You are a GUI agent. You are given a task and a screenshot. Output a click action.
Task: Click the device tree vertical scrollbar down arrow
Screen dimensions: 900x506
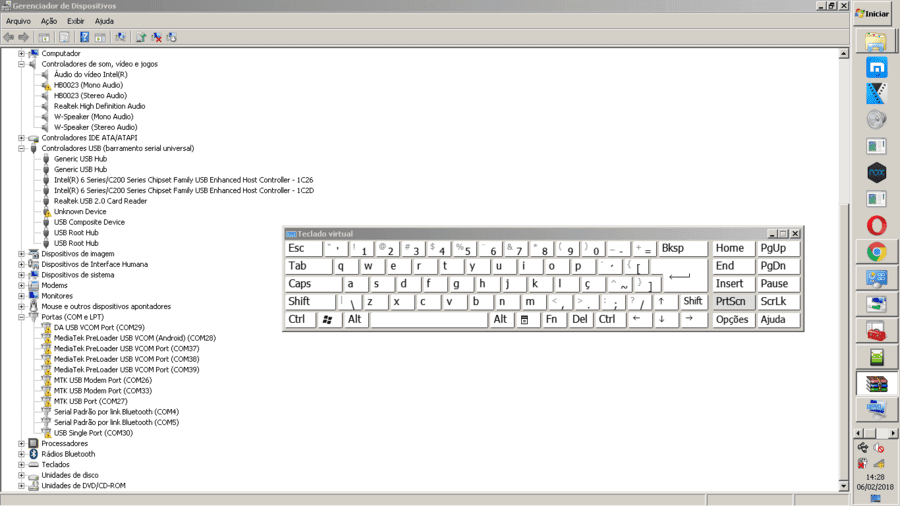(x=843, y=486)
